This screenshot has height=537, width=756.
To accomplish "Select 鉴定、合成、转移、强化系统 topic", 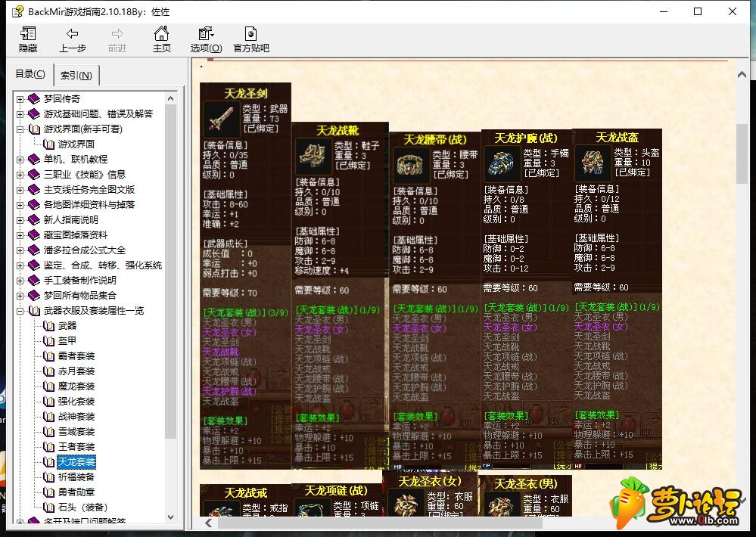I will [x=103, y=265].
